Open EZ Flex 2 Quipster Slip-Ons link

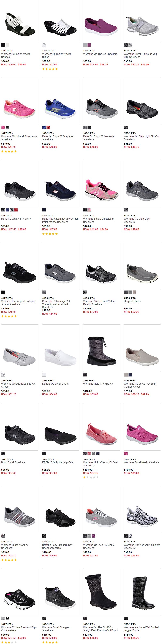(x=58, y=462)
